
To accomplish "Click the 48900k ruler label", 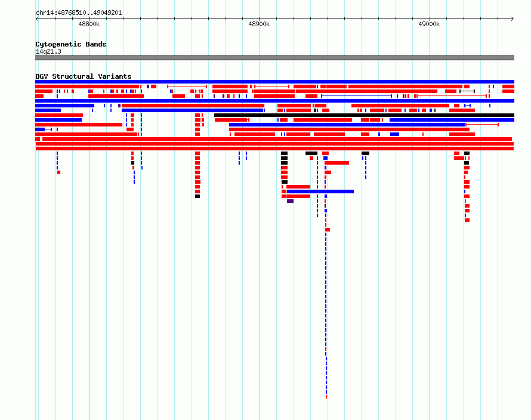I will tap(259, 24).
